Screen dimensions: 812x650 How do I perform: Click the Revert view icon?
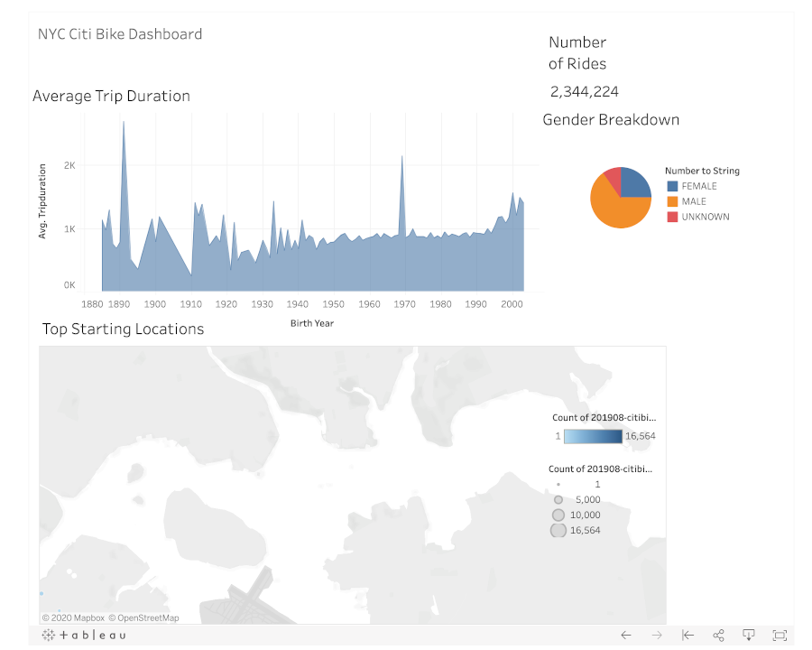[x=687, y=636]
